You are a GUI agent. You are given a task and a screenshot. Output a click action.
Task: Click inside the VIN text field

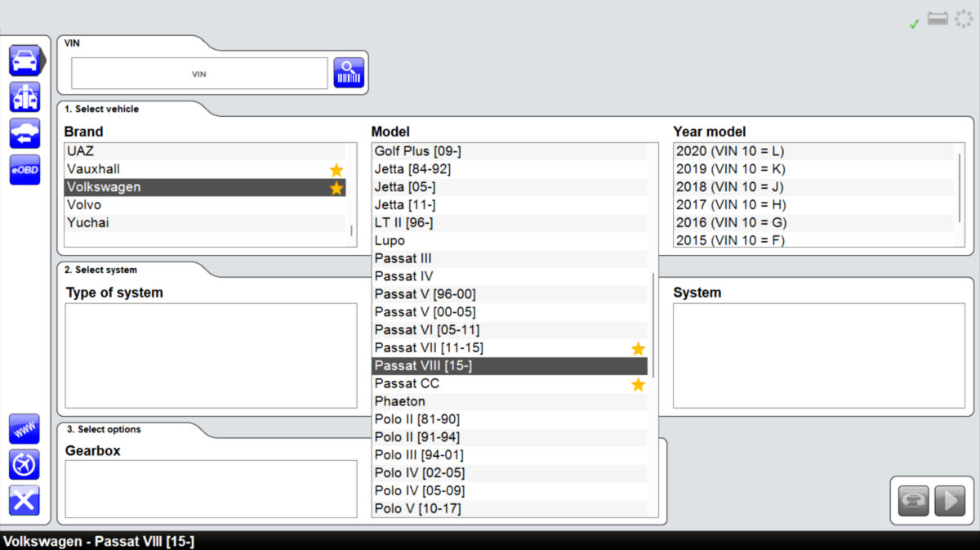[x=199, y=74]
